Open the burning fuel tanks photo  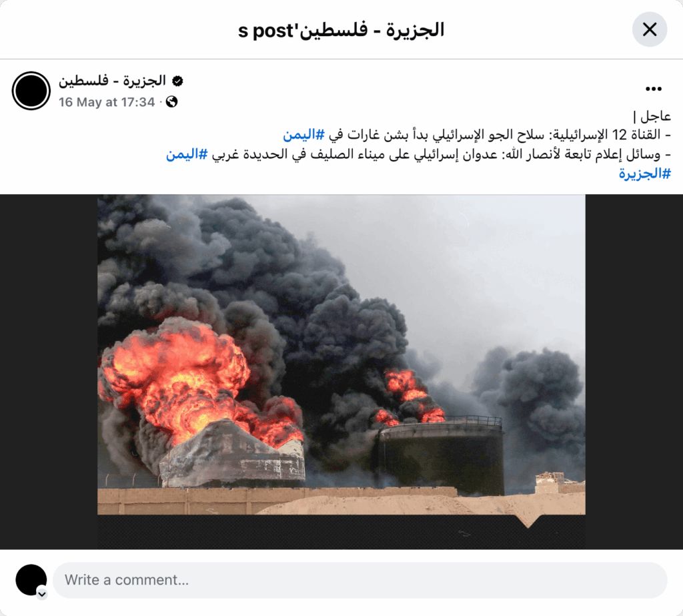(x=341, y=354)
